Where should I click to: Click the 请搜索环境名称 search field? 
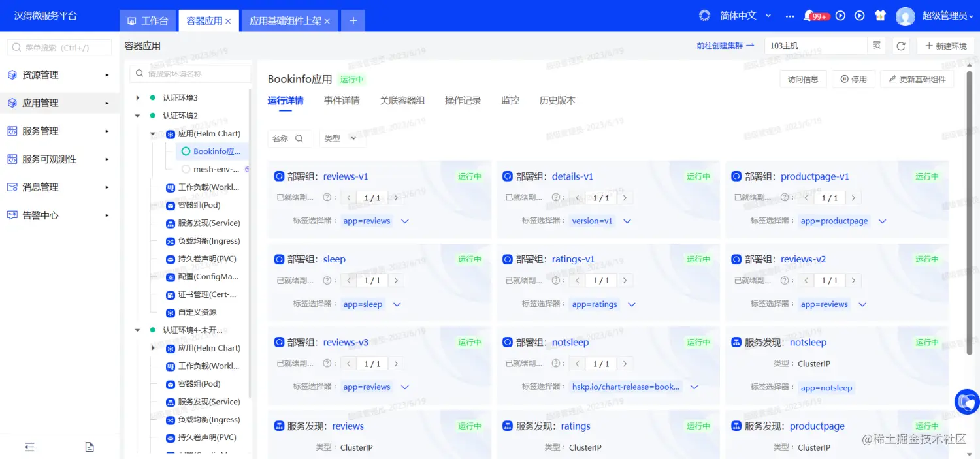(190, 74)
